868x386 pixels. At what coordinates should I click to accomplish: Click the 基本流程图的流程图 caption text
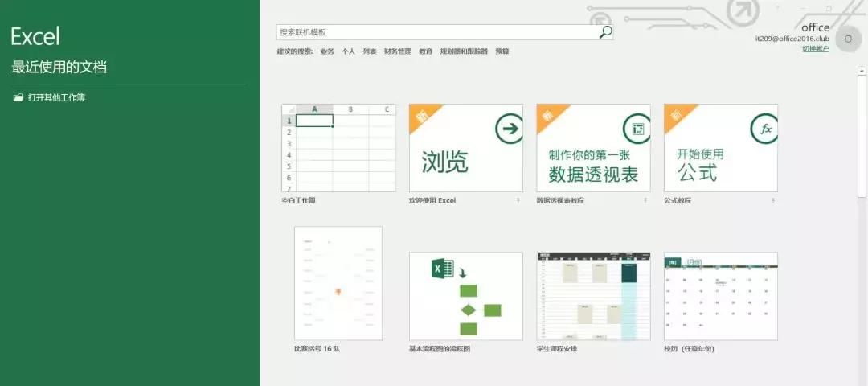[440, 350]
